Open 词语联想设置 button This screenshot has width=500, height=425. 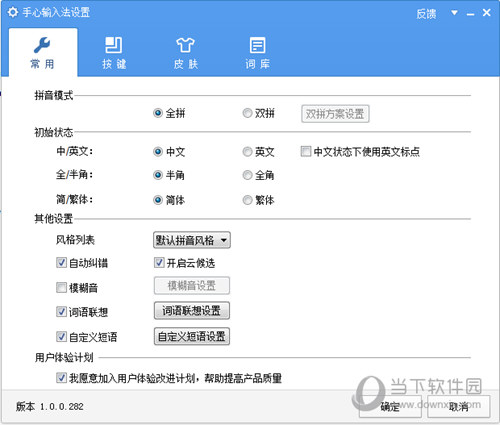192,311
